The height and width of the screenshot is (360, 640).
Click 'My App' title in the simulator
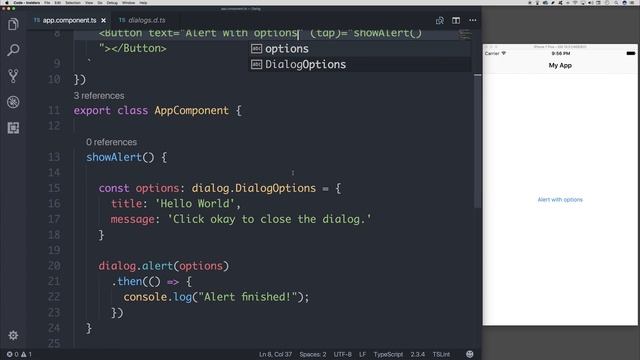click(560, 65)
